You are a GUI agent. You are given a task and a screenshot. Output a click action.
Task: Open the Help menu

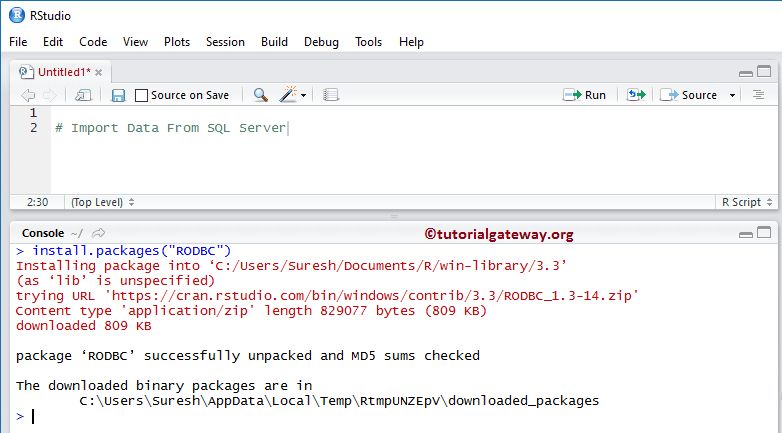click(411, 42)
